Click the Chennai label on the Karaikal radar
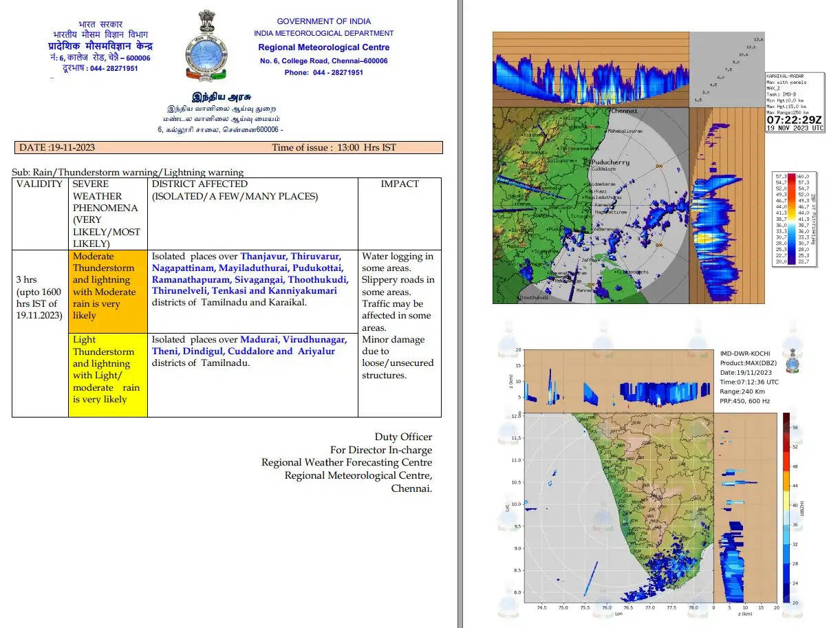The height and width of the screenshot is (628, 840). pyautogui.click(x=624, y=111)
